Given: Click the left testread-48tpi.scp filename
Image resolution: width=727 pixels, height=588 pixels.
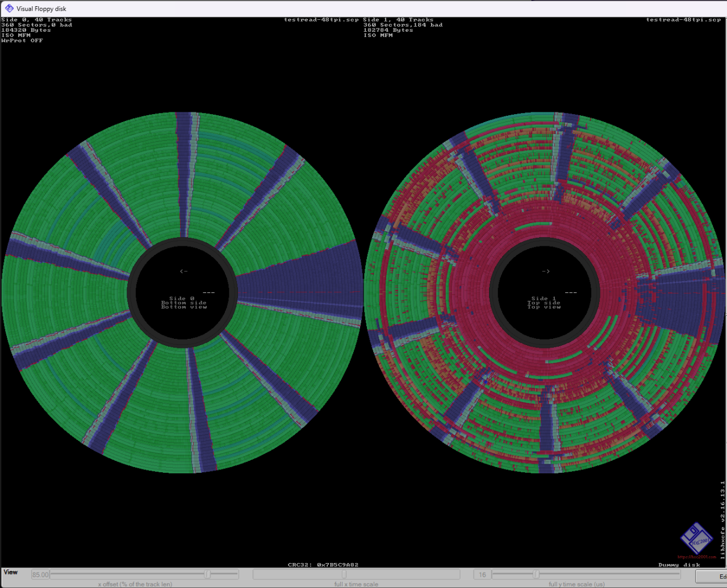Looking at the screenshot, I should point(321,20).
